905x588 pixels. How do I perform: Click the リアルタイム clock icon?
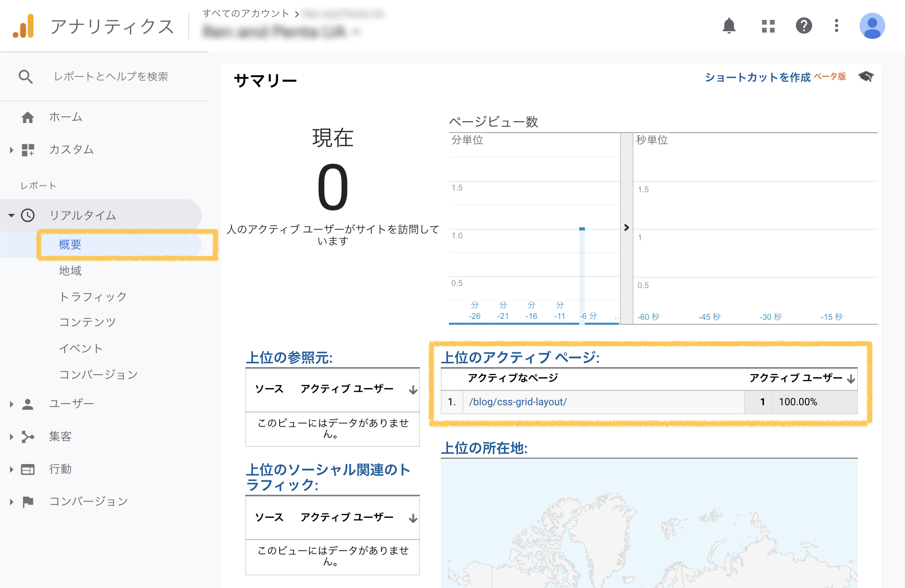(28, 215)
